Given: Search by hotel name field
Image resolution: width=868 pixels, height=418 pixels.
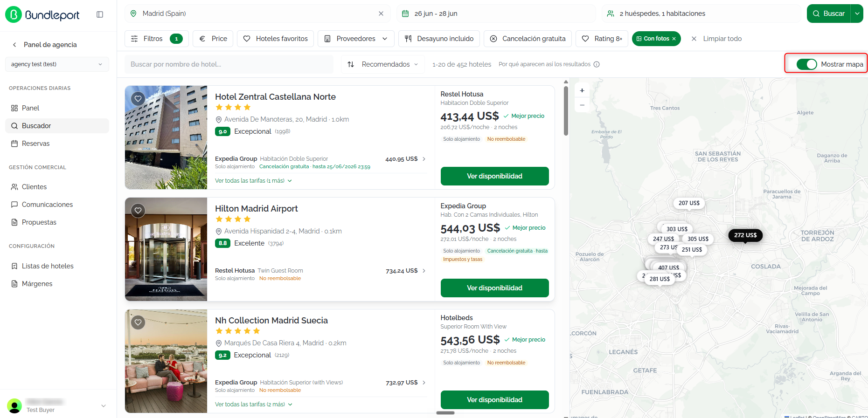Looking at the screenshot, I should pyautogui.click(x=229, y=64).
